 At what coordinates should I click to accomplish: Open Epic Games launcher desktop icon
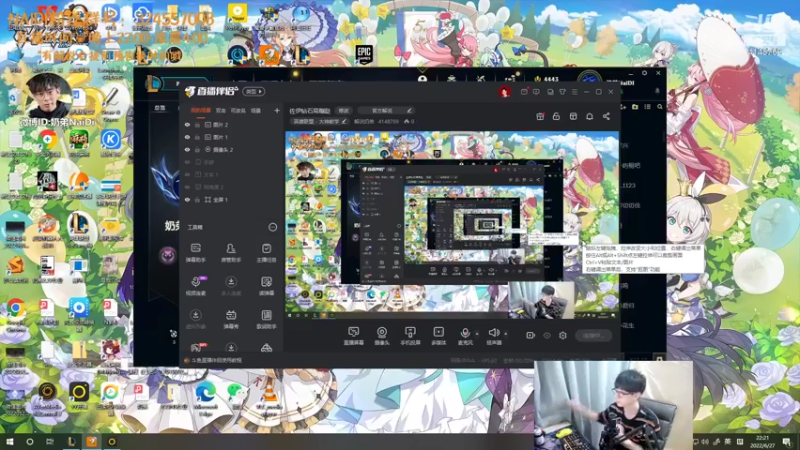(364, 54)
